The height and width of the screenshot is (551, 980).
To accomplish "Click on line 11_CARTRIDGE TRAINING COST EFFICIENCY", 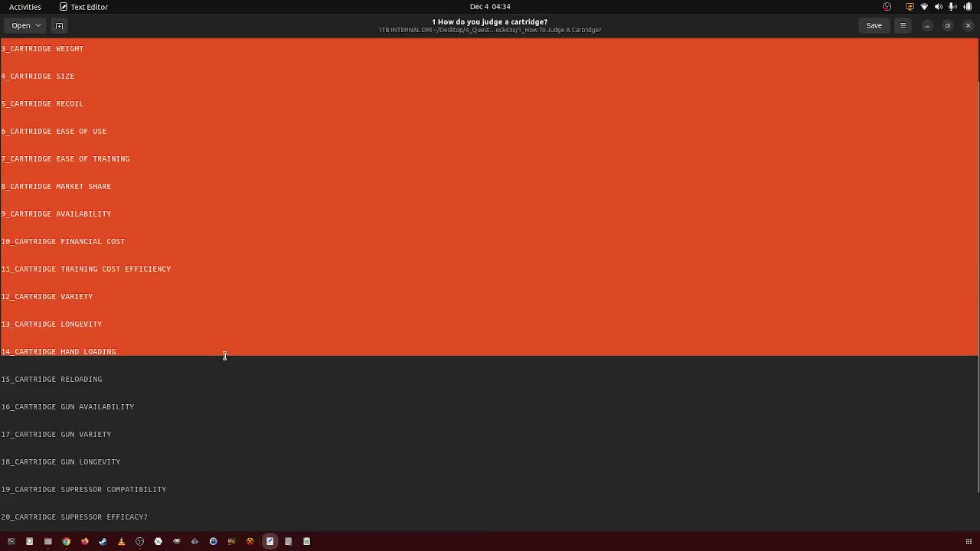I will [86, 269].
